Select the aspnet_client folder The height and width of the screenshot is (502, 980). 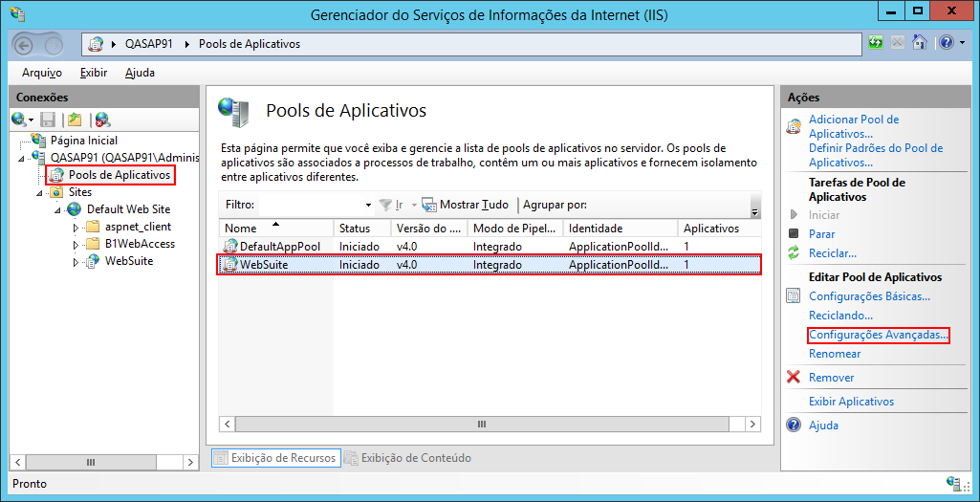pos(138,227)
